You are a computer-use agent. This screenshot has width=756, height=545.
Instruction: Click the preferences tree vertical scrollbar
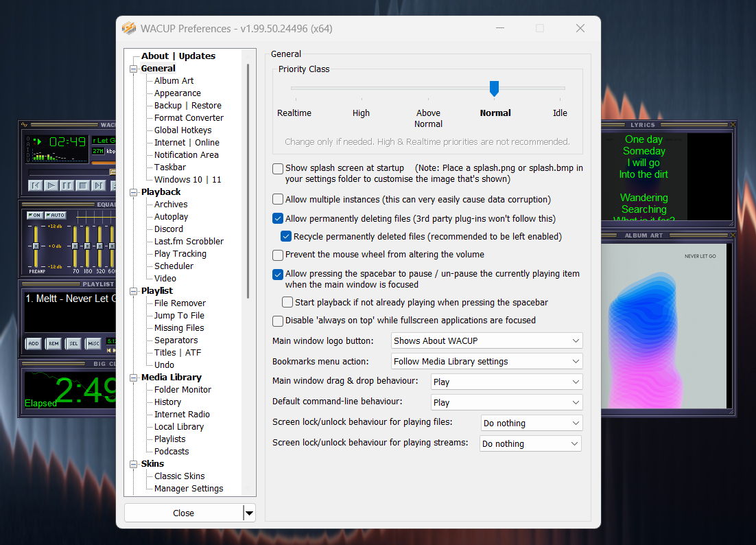[248, 181]
